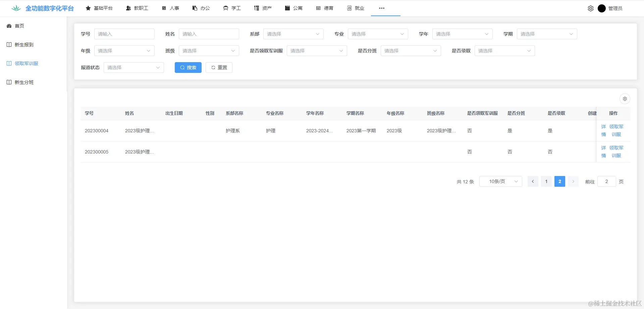The image size is (644, 309).
Task: Click the book icon beside 领取军训服
Action: [9, 63]
